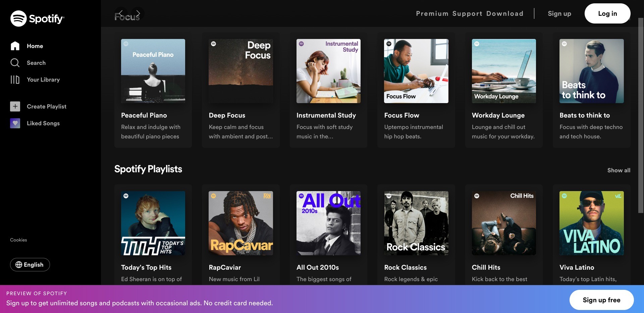Click the globe icon in English button
The height and width of the screenshot is (313, 644).
point(19,265)
